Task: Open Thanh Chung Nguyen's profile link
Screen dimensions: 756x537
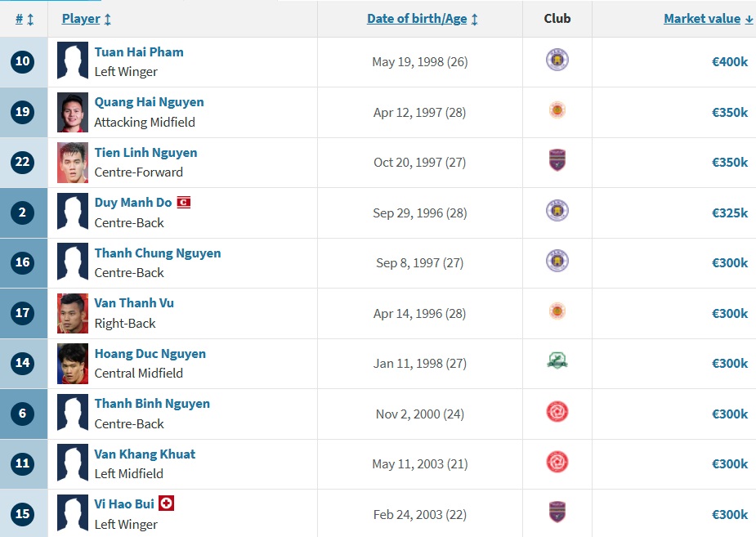Action: click(x=158, y=253)
